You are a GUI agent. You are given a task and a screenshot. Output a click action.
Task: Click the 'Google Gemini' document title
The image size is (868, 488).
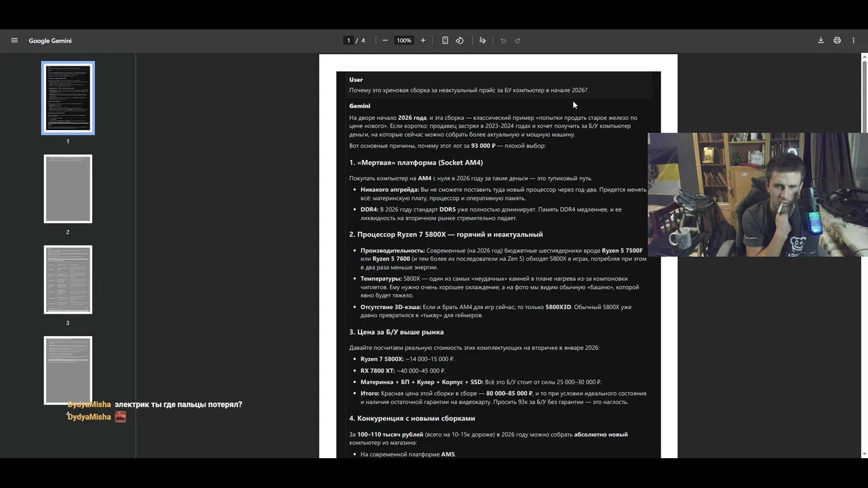(50, 41)
